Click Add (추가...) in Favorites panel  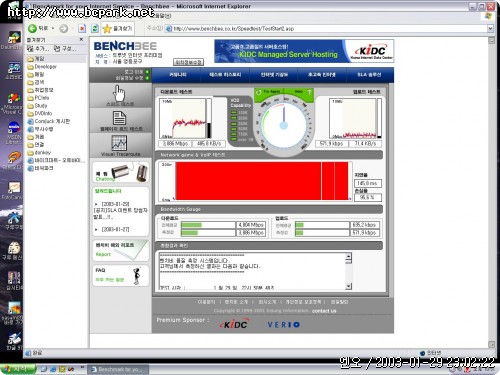click(x=38, y=49)
